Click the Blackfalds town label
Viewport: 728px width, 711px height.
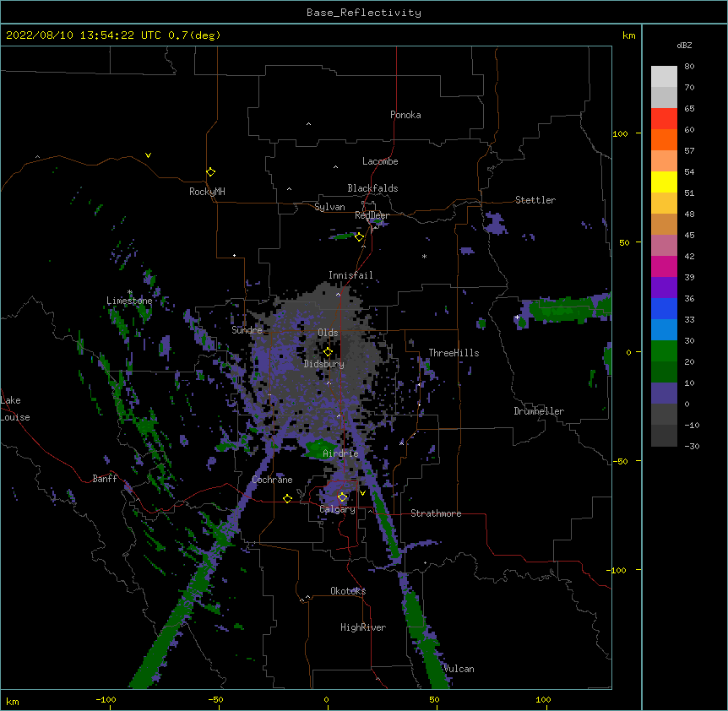[x=372, y=188]
